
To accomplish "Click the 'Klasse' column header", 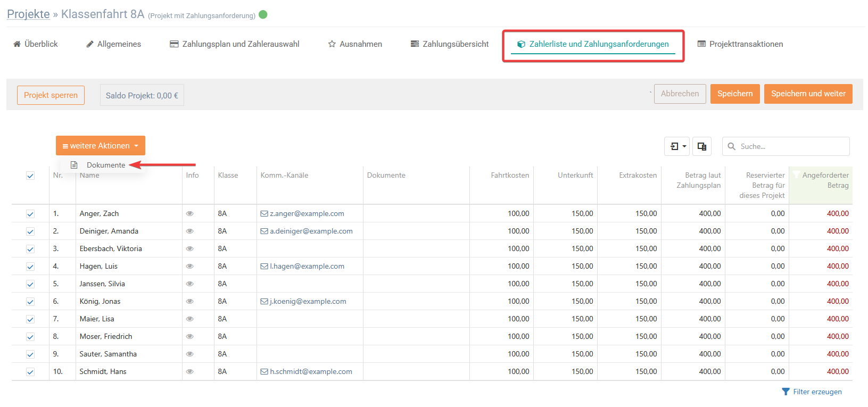I will point(228,175).
